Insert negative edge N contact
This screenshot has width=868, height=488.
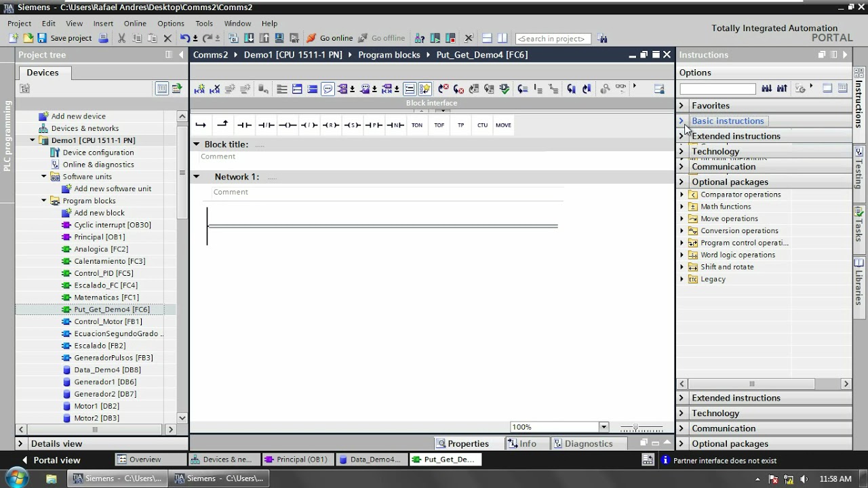point(395,125)
